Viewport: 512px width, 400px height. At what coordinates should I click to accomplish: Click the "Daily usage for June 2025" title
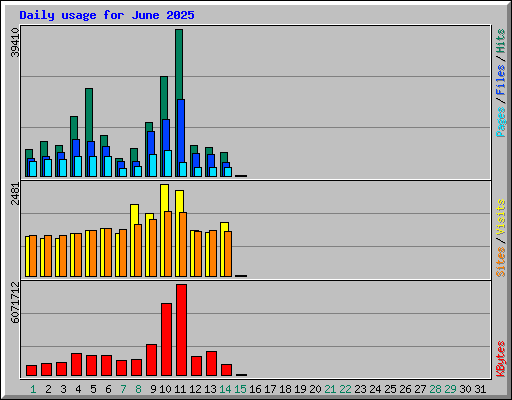[x=107, y=15]
